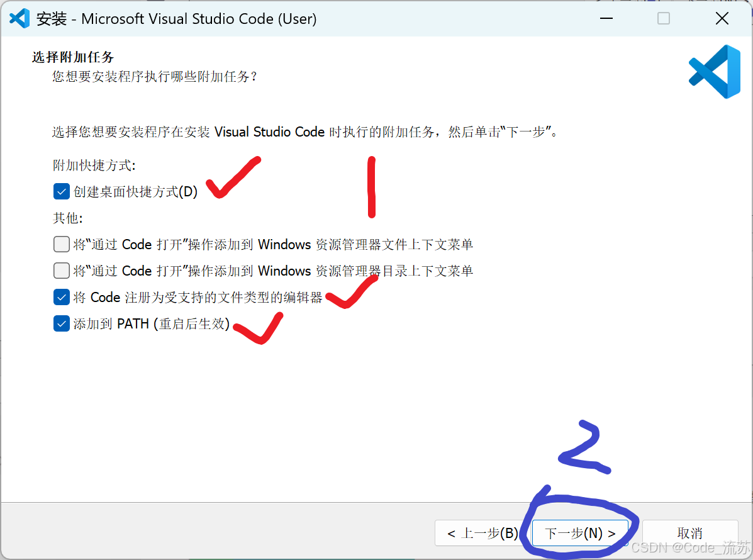Click the label text '添加到 PATH (重启后生效)'

152,323
